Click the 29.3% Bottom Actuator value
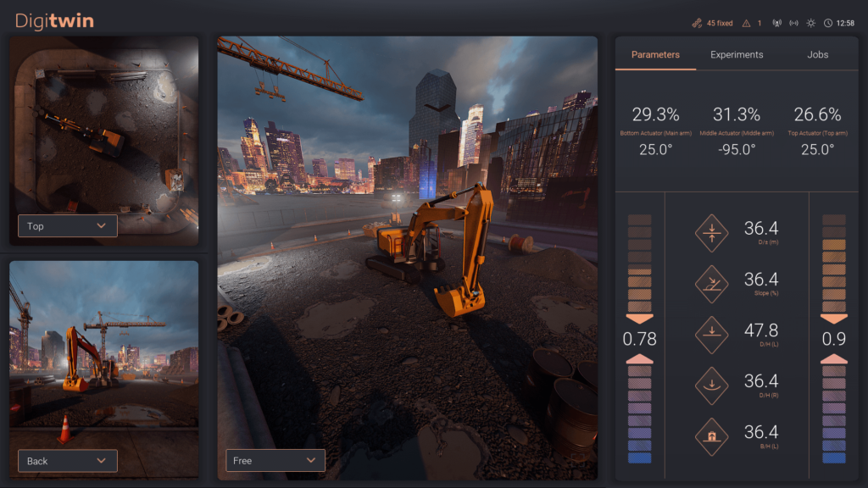 pyautogui.click(x=655, y=114)
